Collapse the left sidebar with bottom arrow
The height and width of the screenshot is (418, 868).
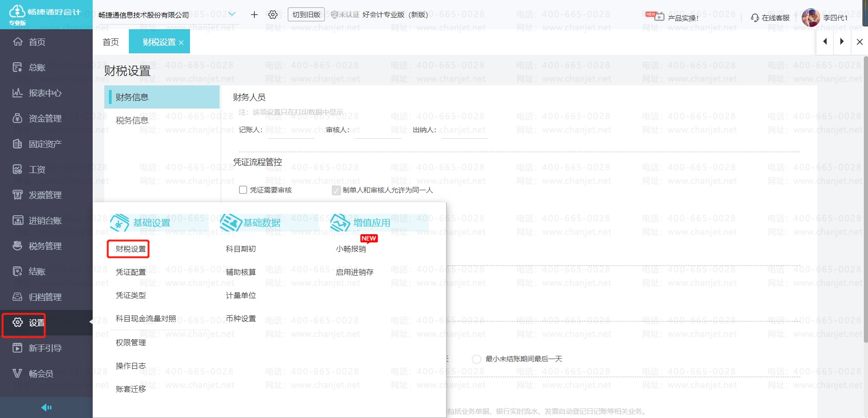(x=46, y=407)
